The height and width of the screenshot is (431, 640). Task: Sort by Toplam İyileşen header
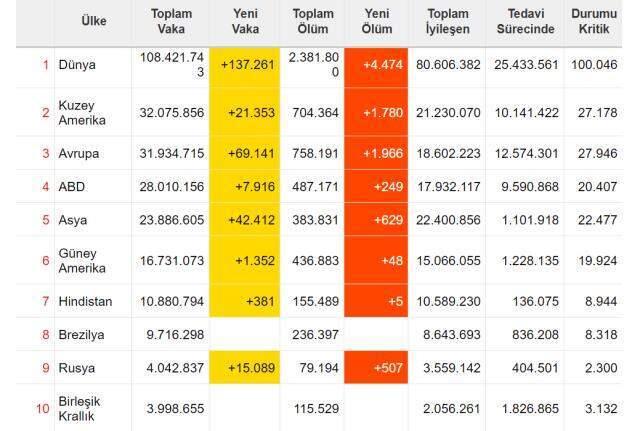click(448, 21)
